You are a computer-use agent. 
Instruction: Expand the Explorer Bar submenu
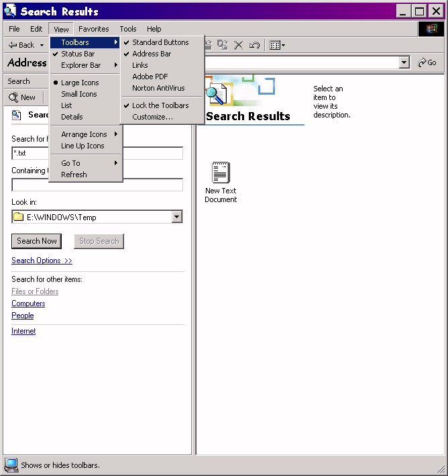pos(85,65)
